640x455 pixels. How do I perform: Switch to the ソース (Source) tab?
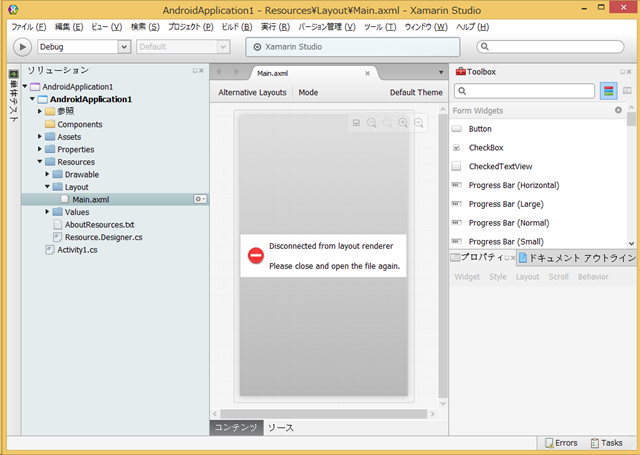pos(280,427)
